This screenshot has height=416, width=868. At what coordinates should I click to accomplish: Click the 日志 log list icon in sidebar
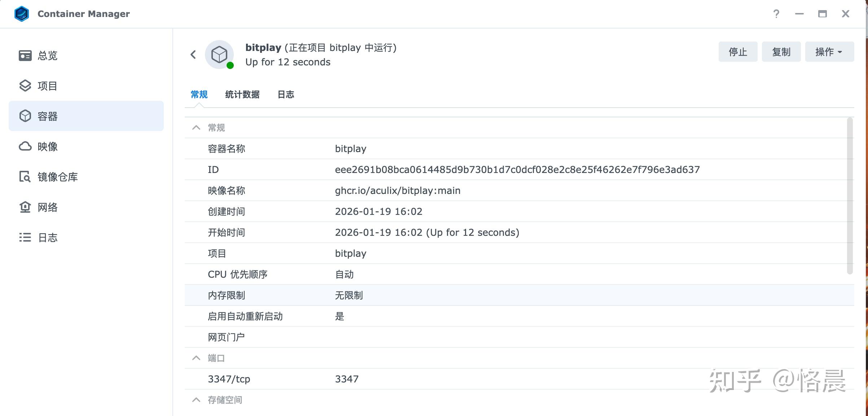[x=25, y=237]
